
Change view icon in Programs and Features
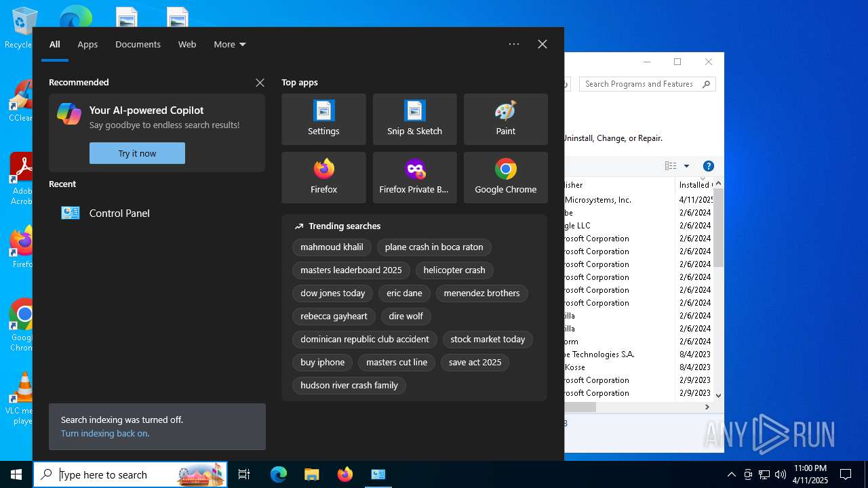(x=671, y=166)
